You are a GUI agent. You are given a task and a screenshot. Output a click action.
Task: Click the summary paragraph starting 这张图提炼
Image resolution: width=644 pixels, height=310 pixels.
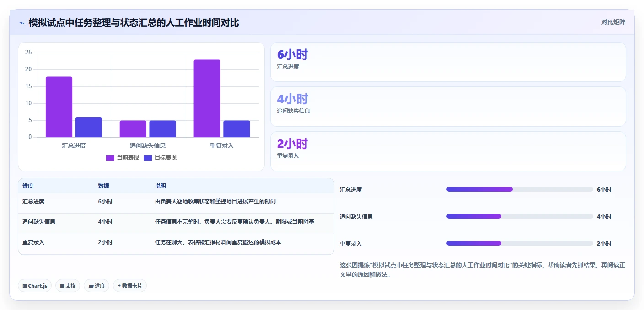[483, 270]
